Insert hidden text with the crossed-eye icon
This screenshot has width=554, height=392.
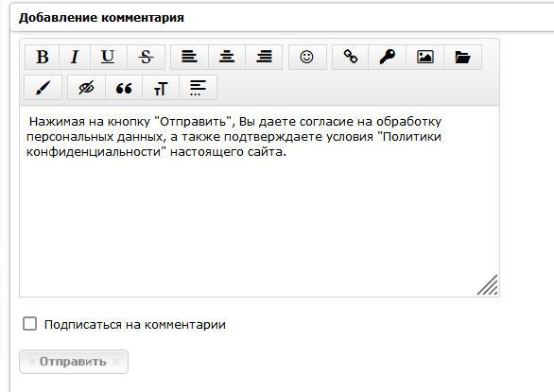pos(86,87)
